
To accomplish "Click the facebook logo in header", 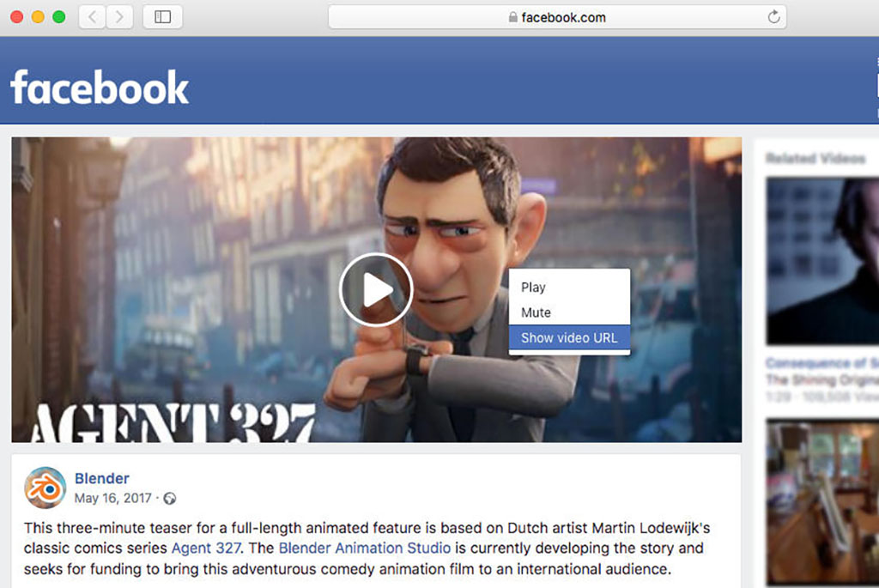I will 100,87.
